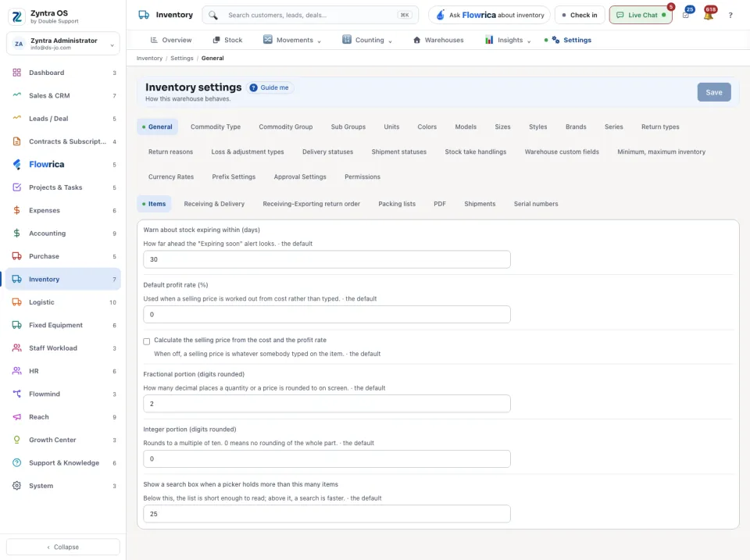
Task: Open the notifications bell icon
Action: tap(709, 16)
